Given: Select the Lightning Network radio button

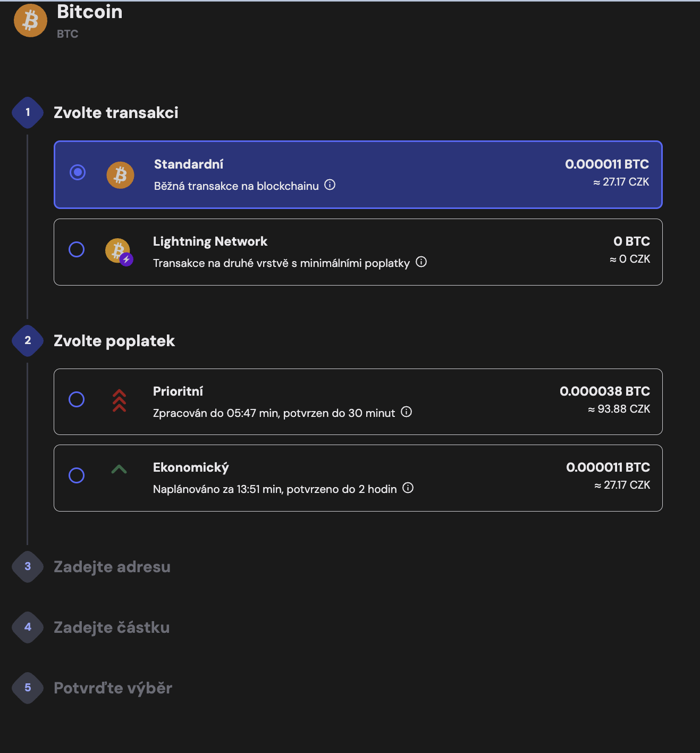Looking at the screenshot, I should tap(77, 249).
